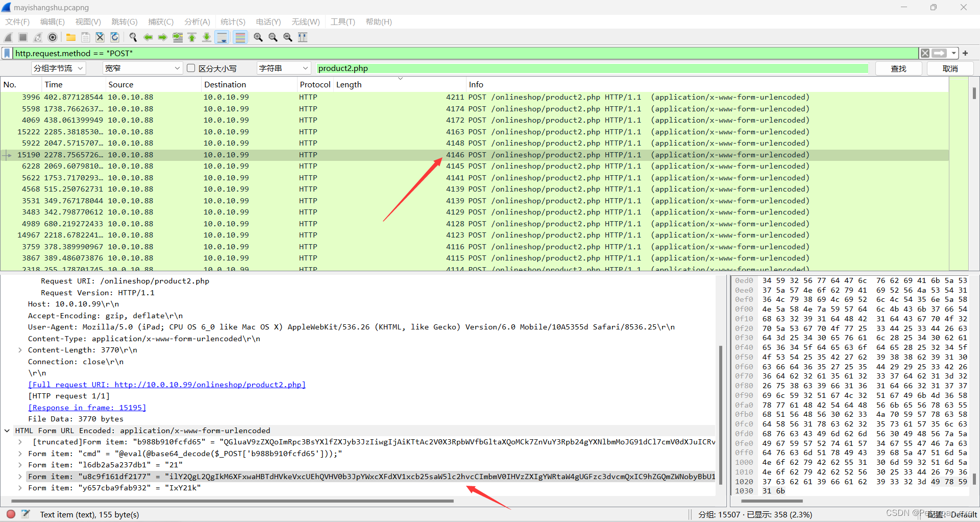Select packet row with length 4145
Screen dimensions: 980x522
[474, 166]
